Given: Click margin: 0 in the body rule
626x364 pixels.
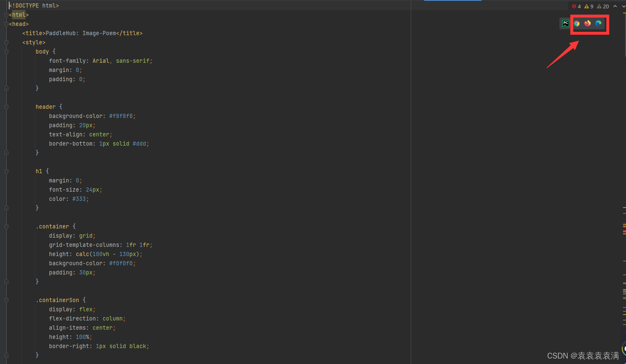Looking at the screenshot, I should [x=65, y=70].
